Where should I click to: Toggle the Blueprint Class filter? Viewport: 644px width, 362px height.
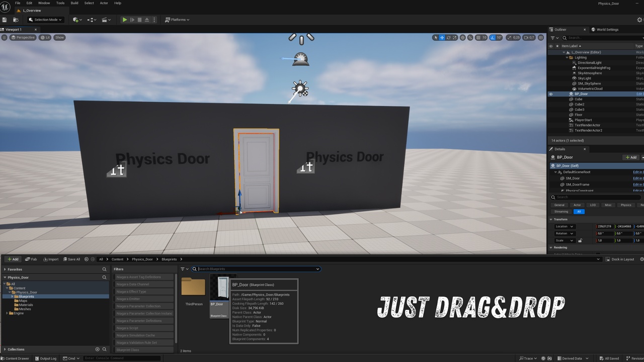(x=144, y=349)
